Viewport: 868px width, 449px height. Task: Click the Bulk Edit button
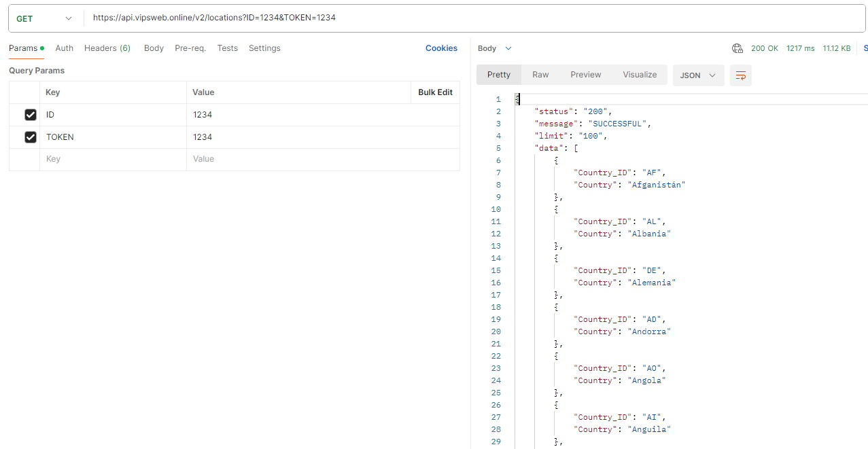(x=435, y=92)
